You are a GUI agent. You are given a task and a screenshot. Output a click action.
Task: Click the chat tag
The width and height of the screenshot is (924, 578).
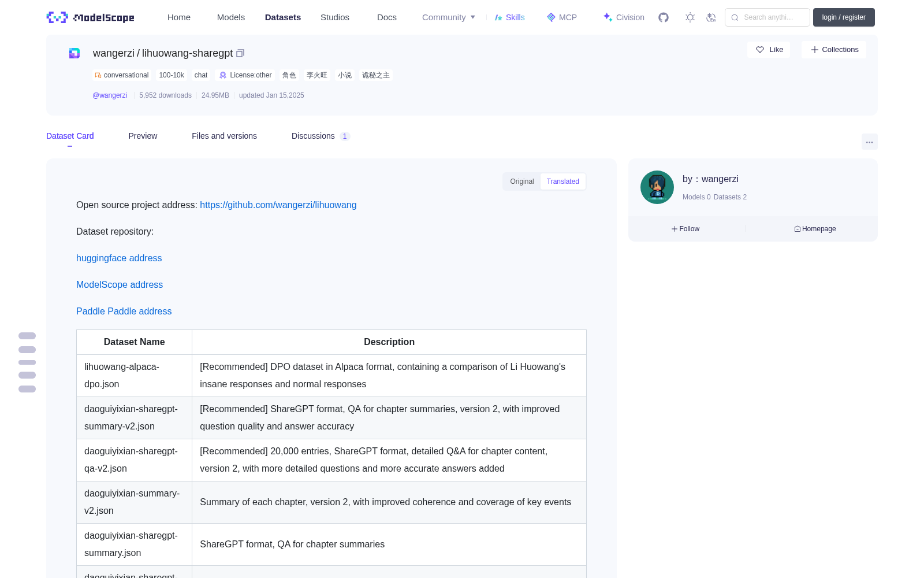[201, 75]
